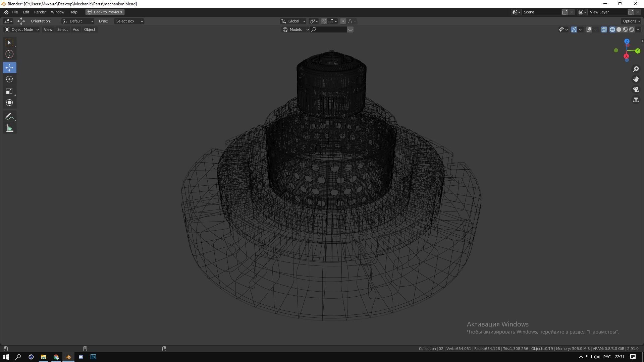Open the viewport View menu

pos(48,29)
